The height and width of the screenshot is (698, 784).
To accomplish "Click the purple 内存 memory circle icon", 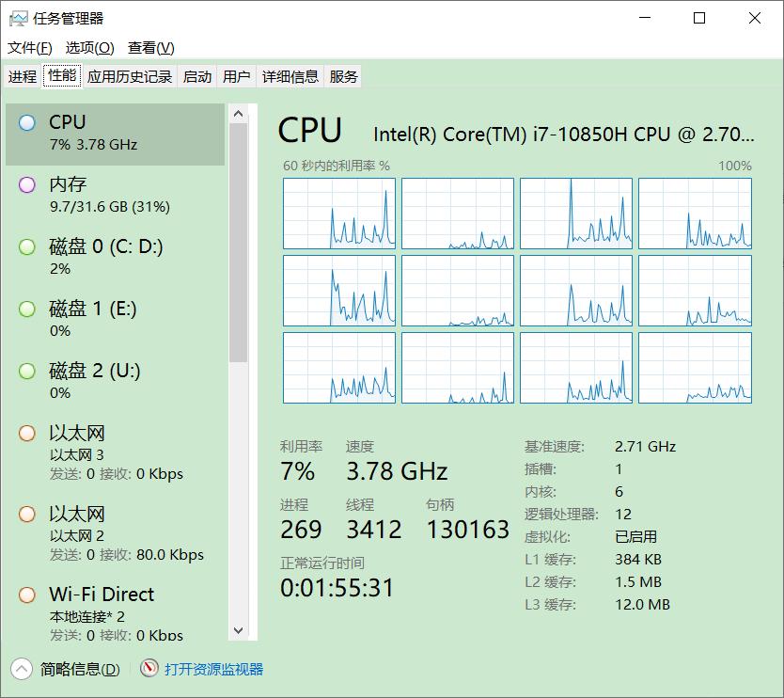I will point(27,184).
